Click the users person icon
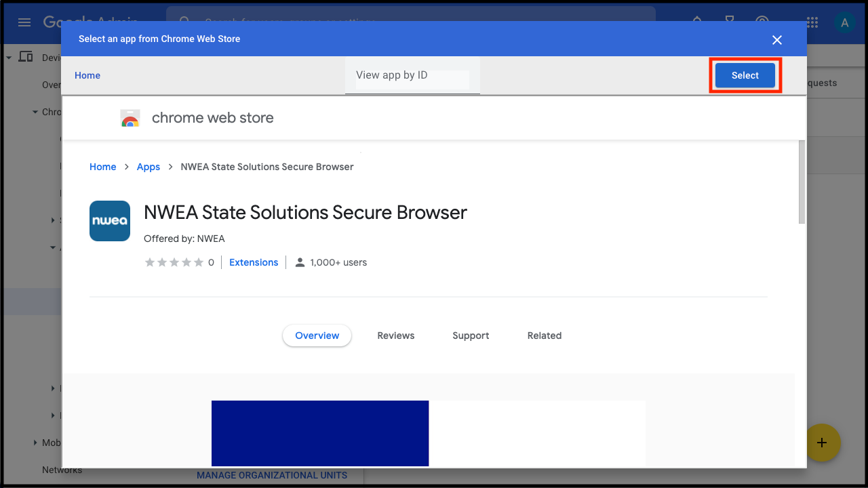This screenshot has height=488, width=868. (x=300, y=262)
